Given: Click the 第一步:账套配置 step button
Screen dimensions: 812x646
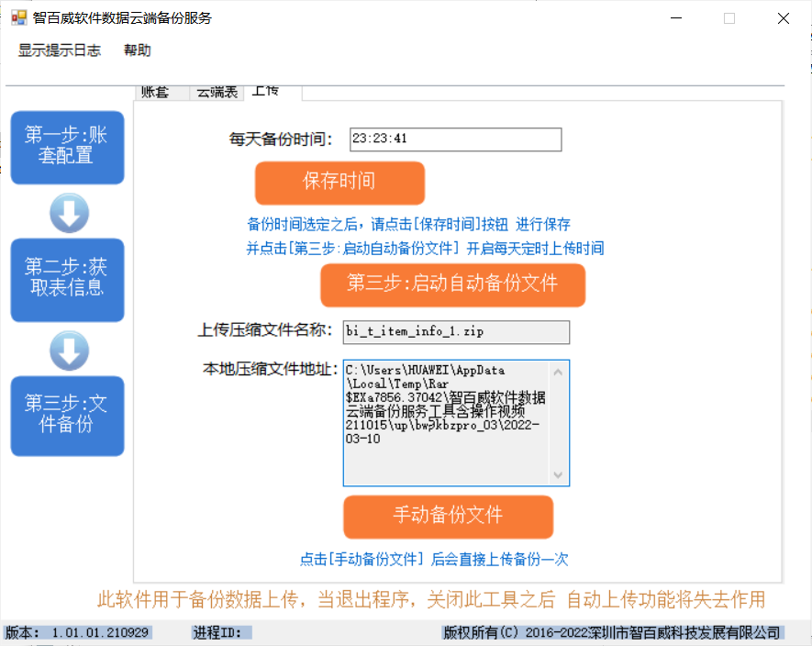Looking at the screenshot, I should click(x=67, y=147).
